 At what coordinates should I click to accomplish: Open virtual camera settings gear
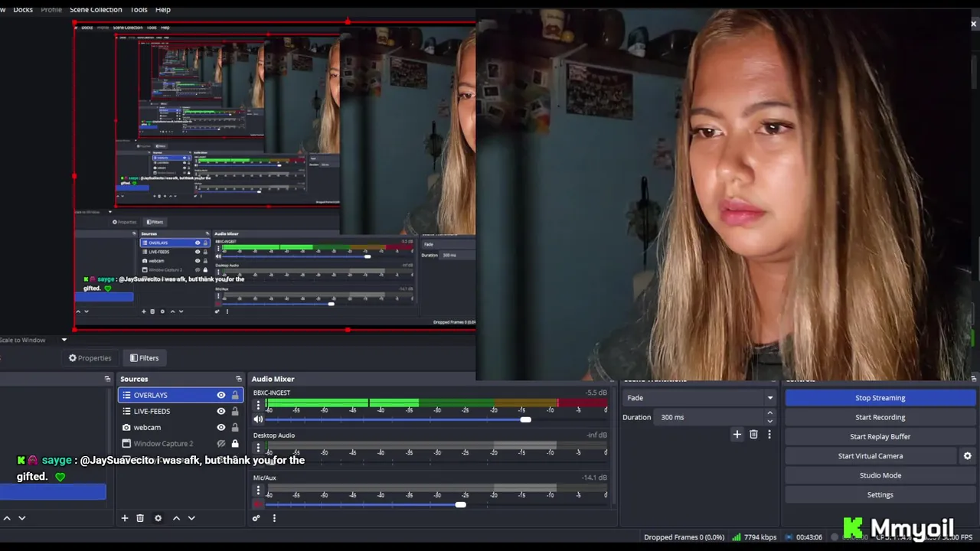point(968,456)
